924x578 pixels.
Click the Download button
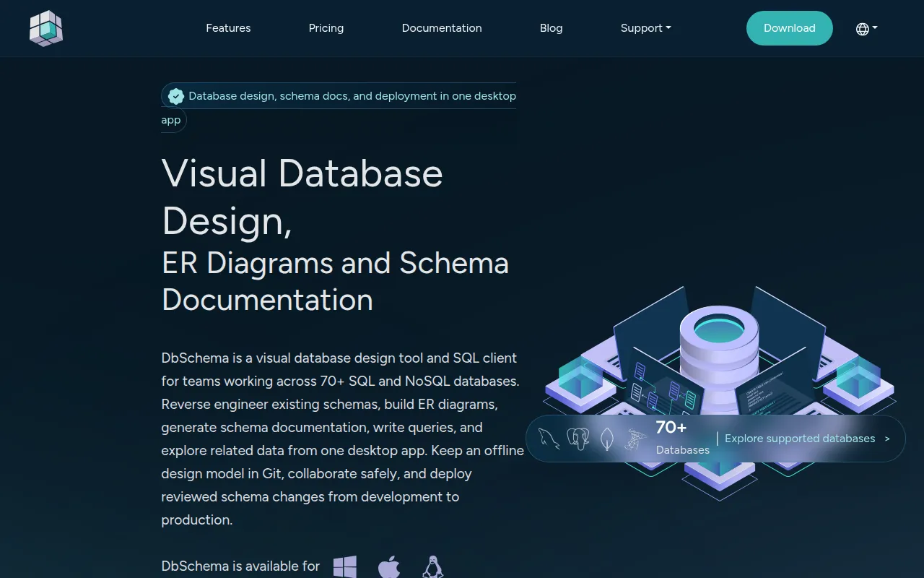pyautogui.click(x=790, y=28)
